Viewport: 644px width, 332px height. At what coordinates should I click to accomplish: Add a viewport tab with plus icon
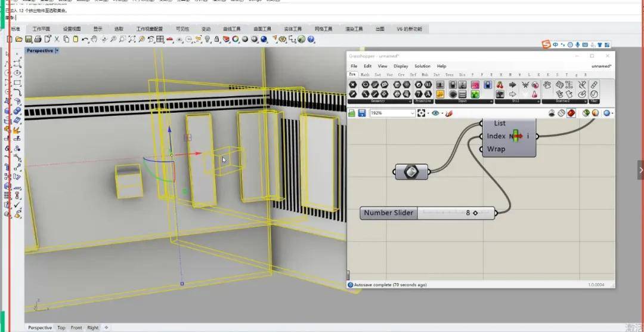tap(106, 327)
